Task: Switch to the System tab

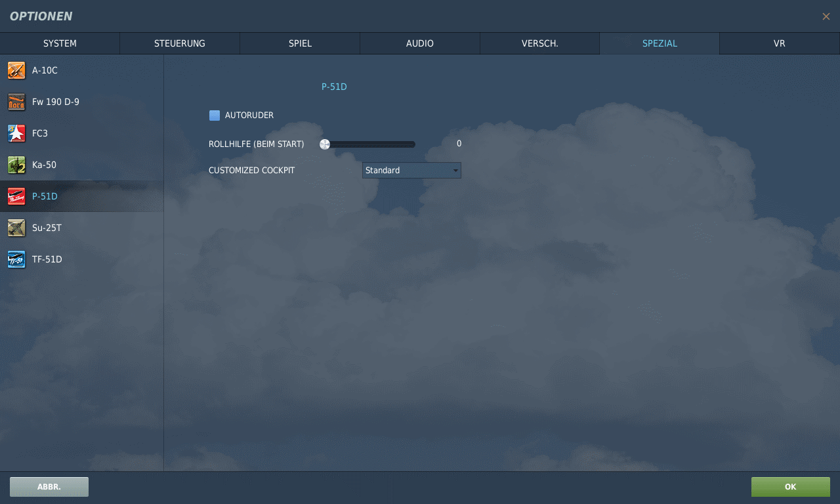Action: (x=60, y=43)
